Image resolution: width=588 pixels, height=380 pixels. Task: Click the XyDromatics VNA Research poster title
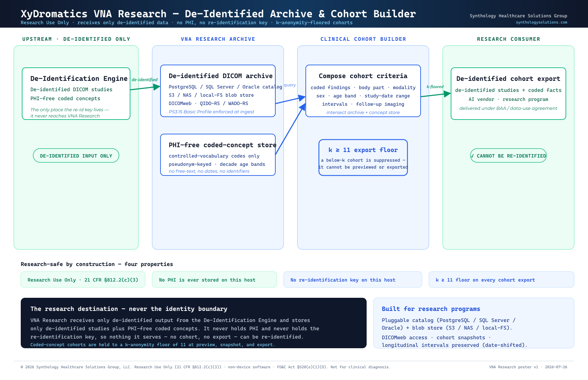coord(218,14)
